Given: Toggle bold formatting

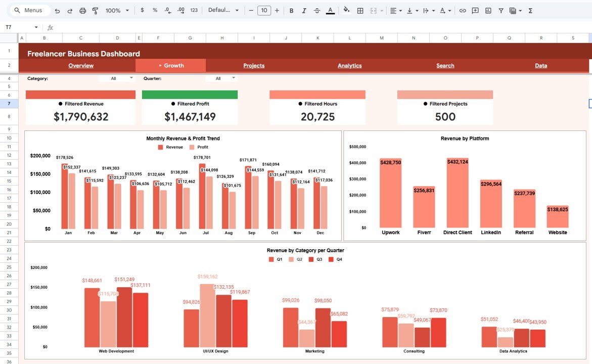Looking at the screenshot, I should pyautogui.click(x=291, y=10).
